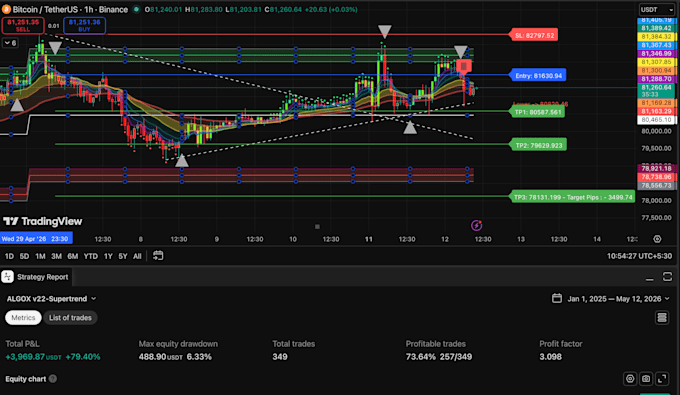
Task: Take equity chart snapshot with camera icon
Action: (646, 379)
